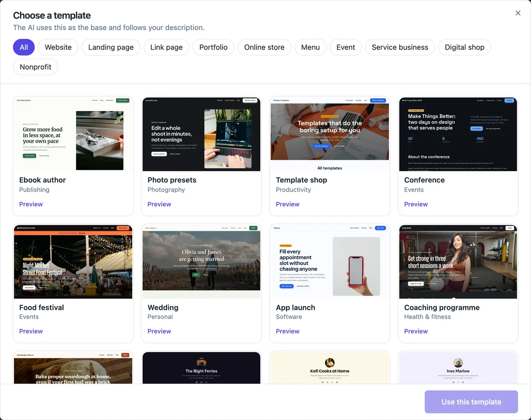
Task: Select the All filter chip
Action: 24,47
